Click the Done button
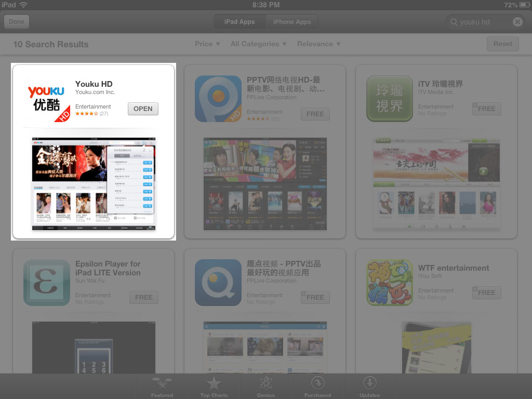This screenshot has width=532, height=399. (16, 22)
